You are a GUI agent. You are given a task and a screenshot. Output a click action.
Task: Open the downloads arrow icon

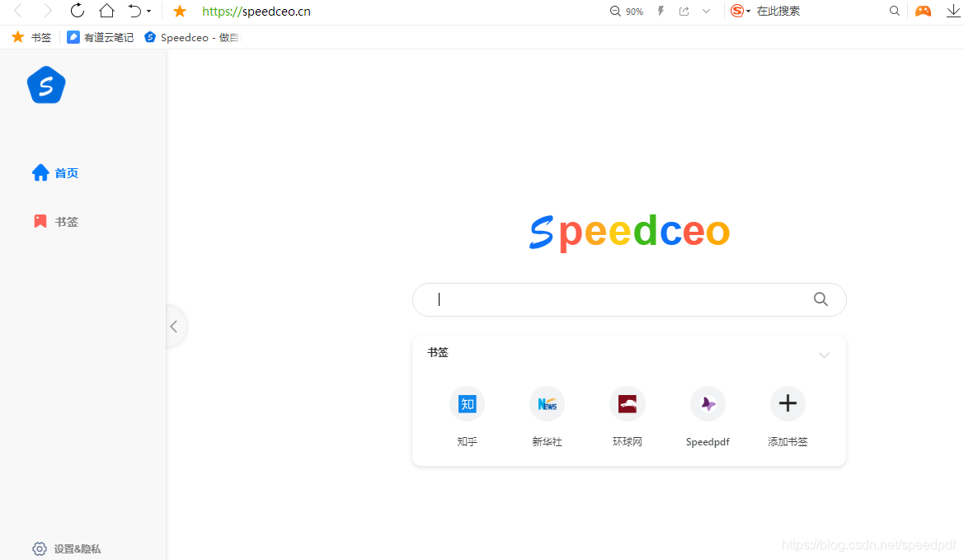953,11
